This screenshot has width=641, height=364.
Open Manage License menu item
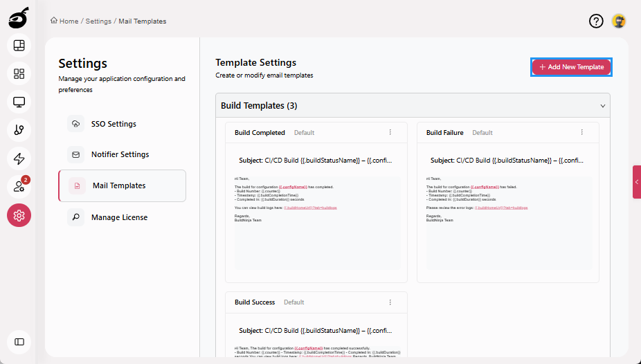coord(123,217)
